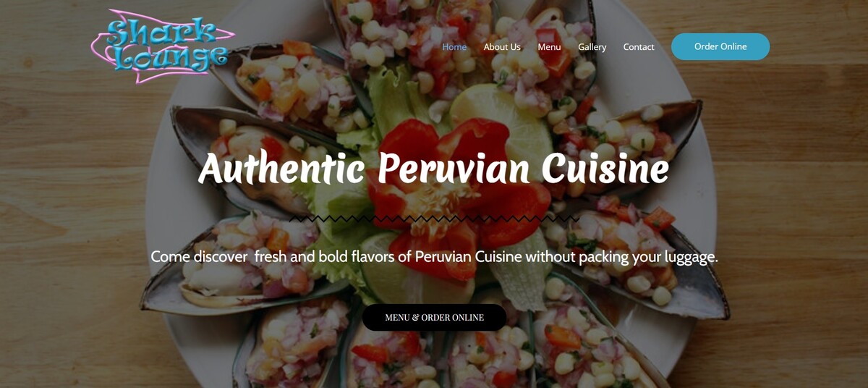This screenshot has width=868, height=388.
Task: Click the green lettuce leaf near top center
Action: (394, 101)
